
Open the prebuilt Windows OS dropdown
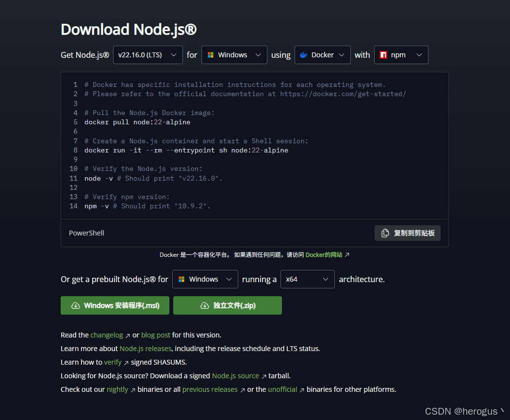(205, 279)
